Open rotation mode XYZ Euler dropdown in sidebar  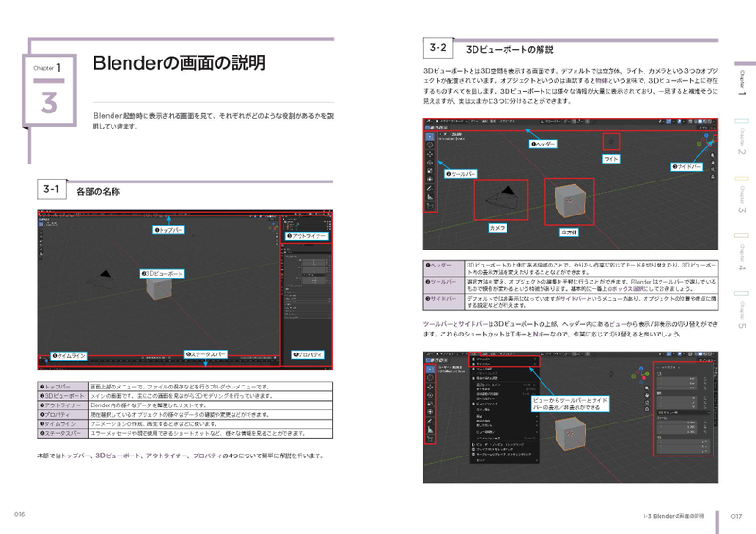(x=683, y=412)
